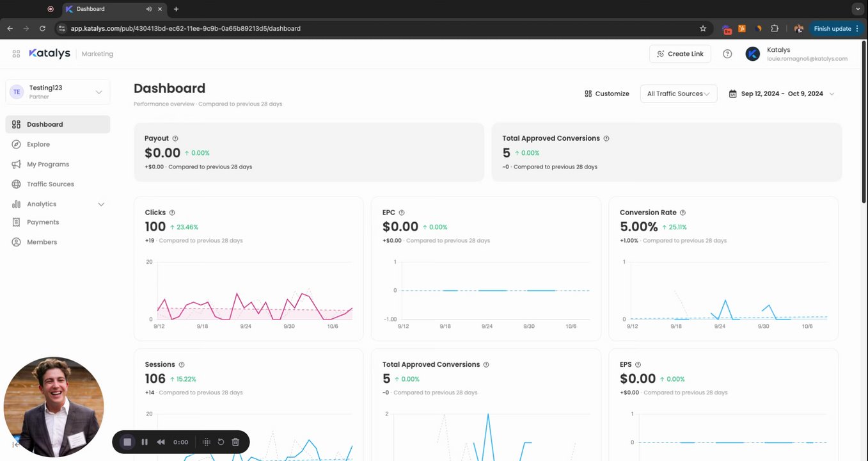Open the recorder's dotted grid options
Screen dimensions: 868x461
(206, 442)
